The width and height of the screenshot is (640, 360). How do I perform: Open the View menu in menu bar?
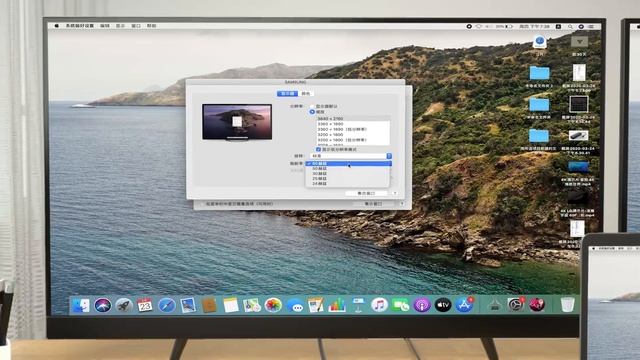[120, 26]
